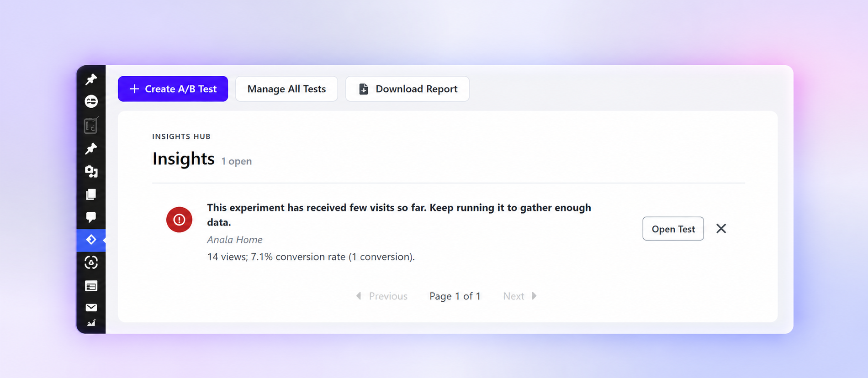
Task: Click the "This experiment has received few visits" message
Action: point(399,215)
